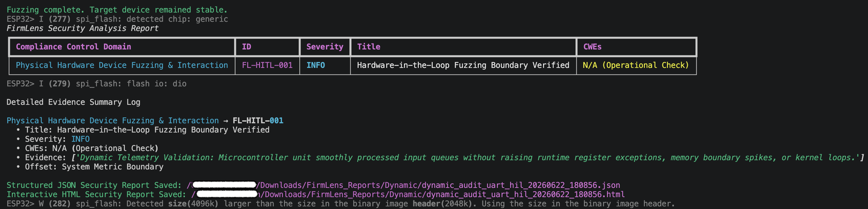Image resolution: width=868 pixels, height=209 pixels.
Task: Click the 'Detailed Evidence Summary Log' heading
Action: (73, 102)
